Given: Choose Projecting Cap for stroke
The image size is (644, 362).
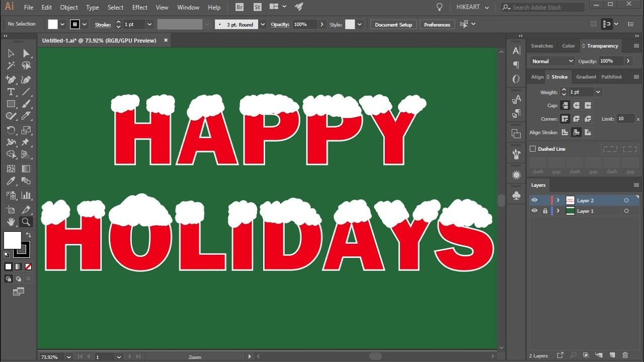Looking at the screenshot, I should (x=588, y=106).
